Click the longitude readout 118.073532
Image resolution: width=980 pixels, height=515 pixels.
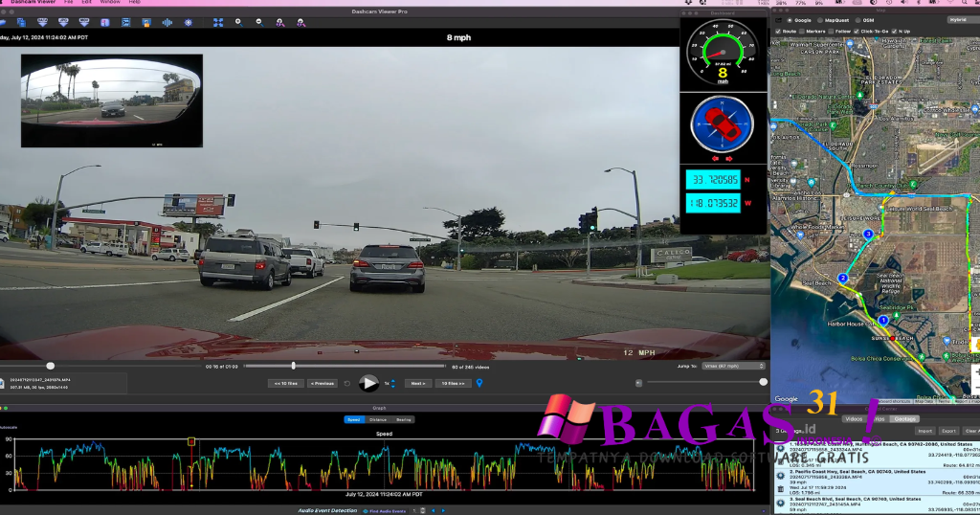pos(713,204)
